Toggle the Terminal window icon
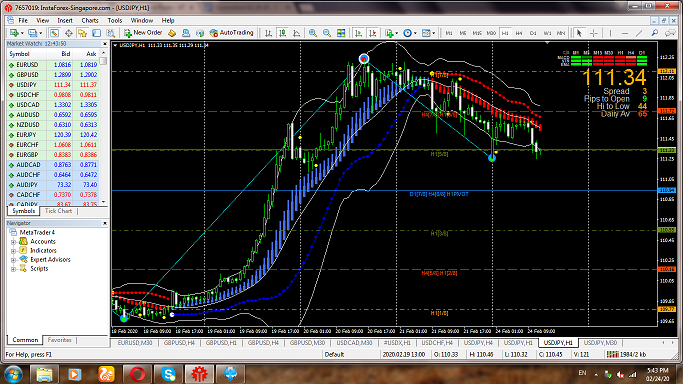The image size is (683, 384). [96, 33]
